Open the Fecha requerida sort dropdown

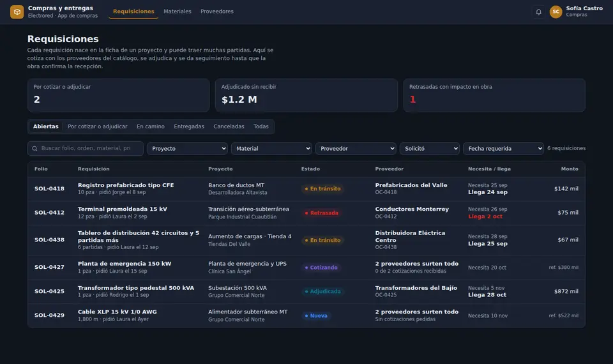coord(504,149)
